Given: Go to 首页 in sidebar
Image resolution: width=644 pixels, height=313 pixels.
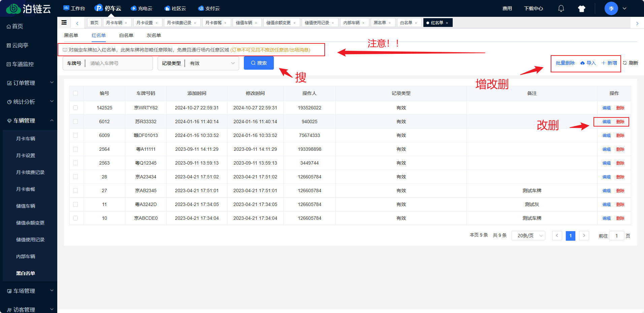Looking at the screenshot, I should 15,26.
